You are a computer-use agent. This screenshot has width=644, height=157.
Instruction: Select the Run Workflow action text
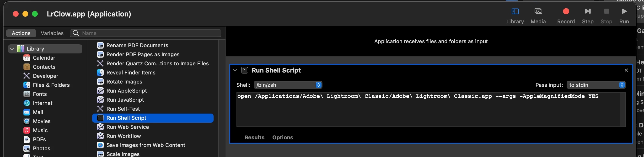click(x=123, y=136)
